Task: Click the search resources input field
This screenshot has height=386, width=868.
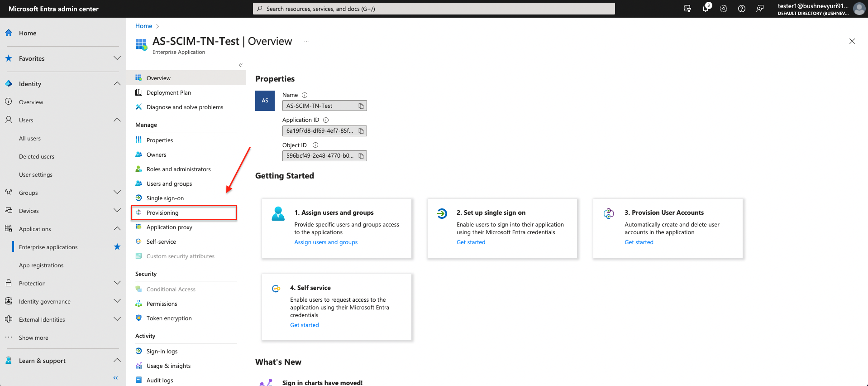Action: click(434, 9)
